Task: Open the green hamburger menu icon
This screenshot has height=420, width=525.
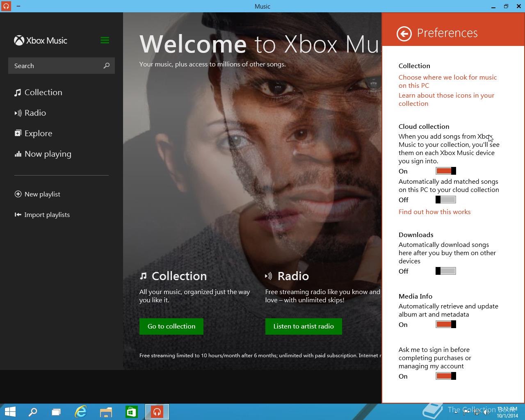Action: click(x=105, y=40)
